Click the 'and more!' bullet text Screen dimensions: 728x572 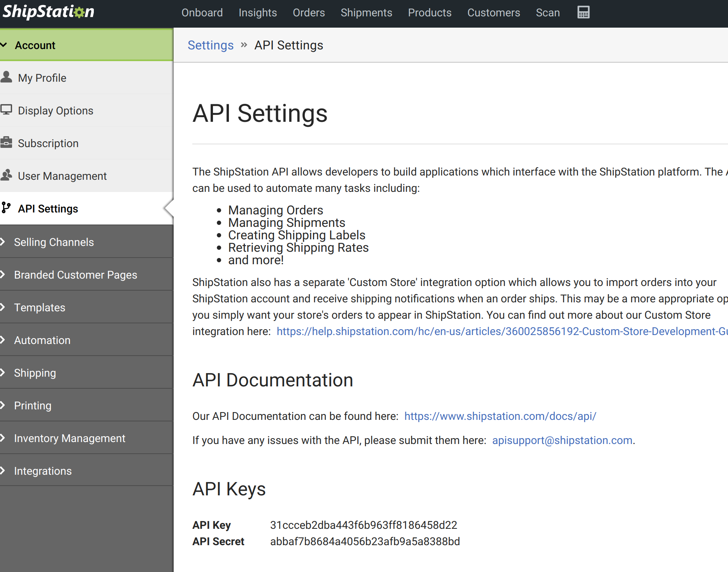(256, 260)
